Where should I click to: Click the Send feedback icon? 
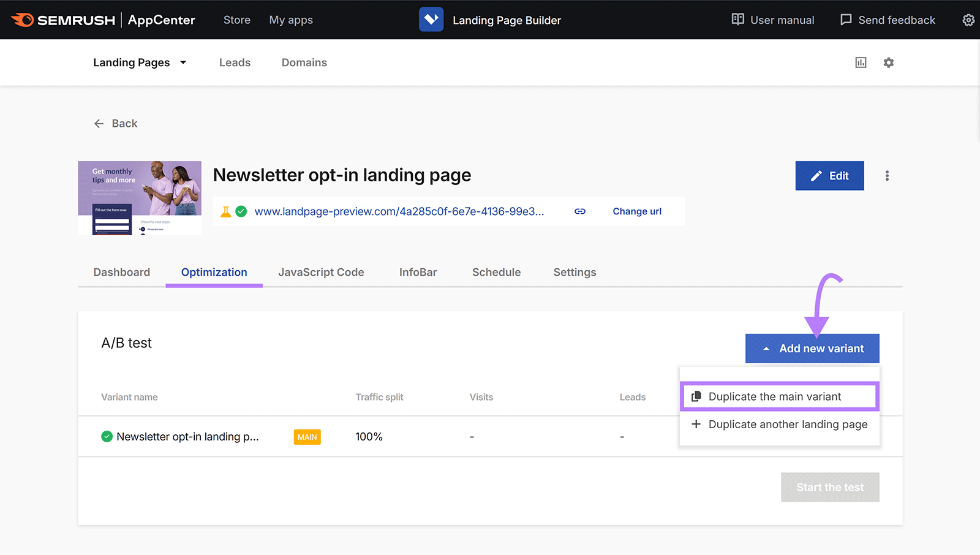tap(846, 20)
